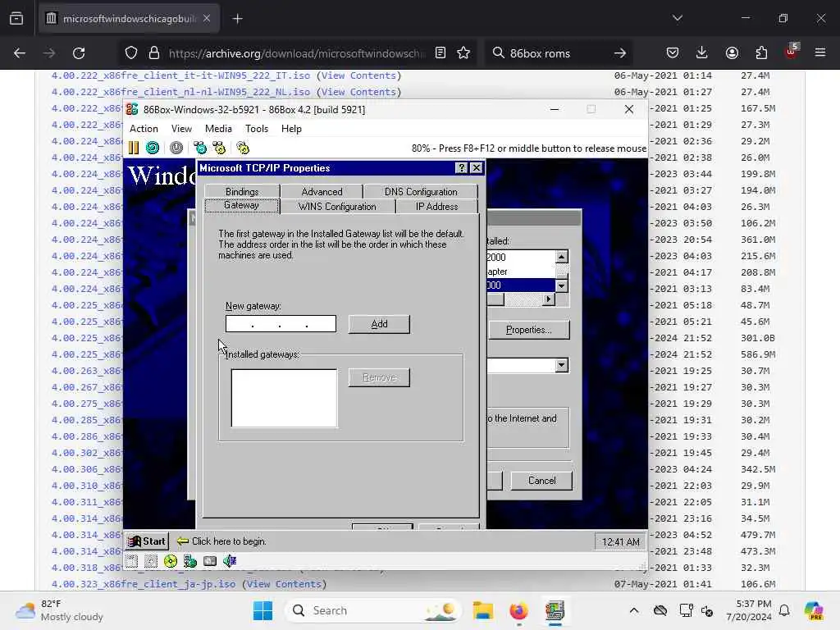Open Firefox extensions puzzle icon
Image resolution: width=840 pixels, height=630 pixels.
761,53
